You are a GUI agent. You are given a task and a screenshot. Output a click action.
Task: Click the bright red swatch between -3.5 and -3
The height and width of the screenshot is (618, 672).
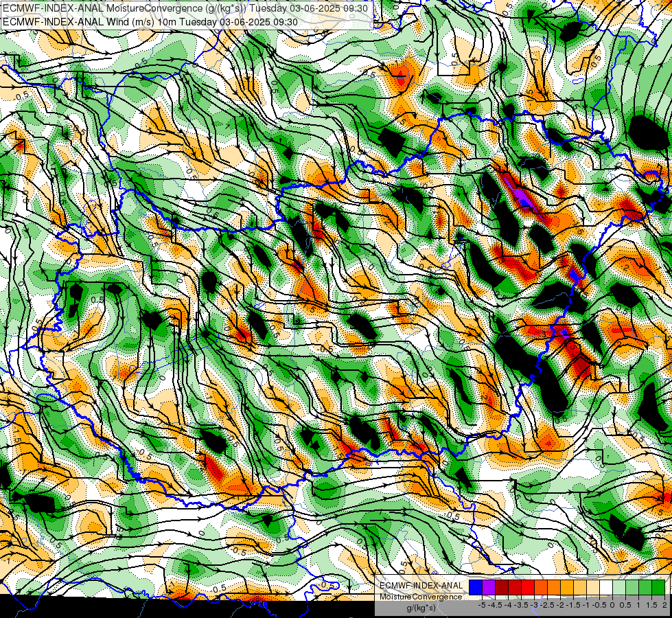tap(528, 587)
